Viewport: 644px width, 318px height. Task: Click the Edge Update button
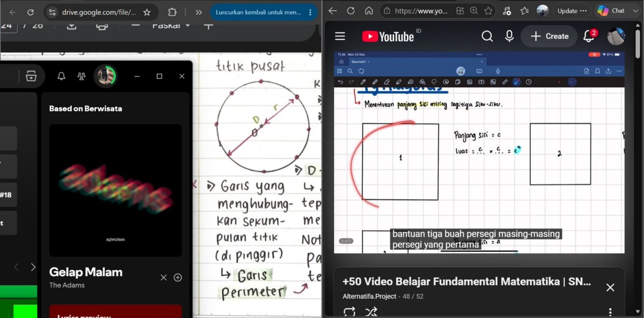pyautogui.click(x=572, y=11)
